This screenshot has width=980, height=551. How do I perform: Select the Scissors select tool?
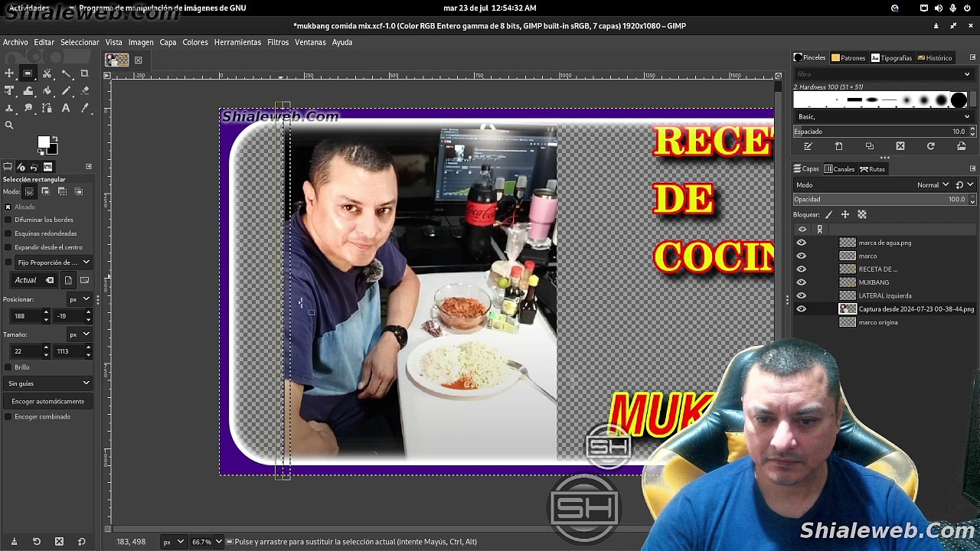click(x=47, y=73)
